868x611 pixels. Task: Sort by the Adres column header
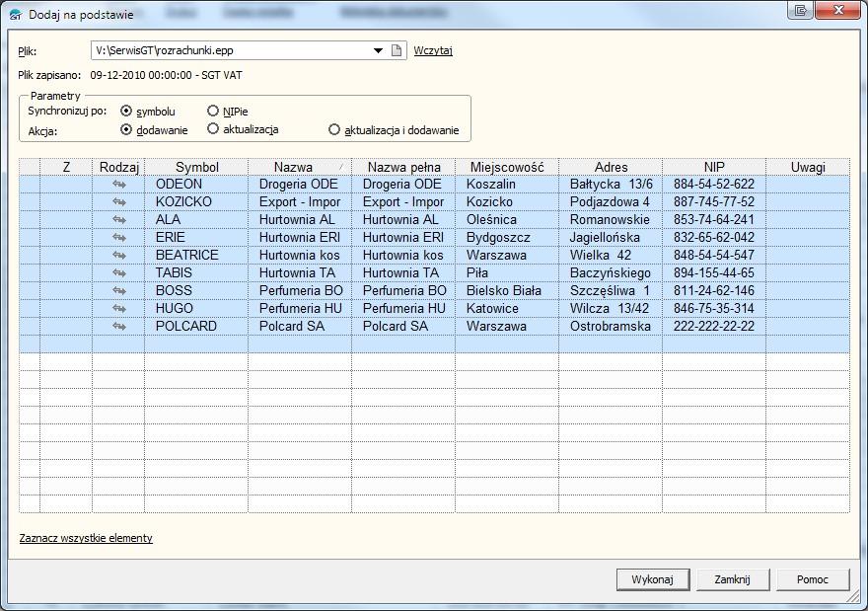click(x=611, y=167)
